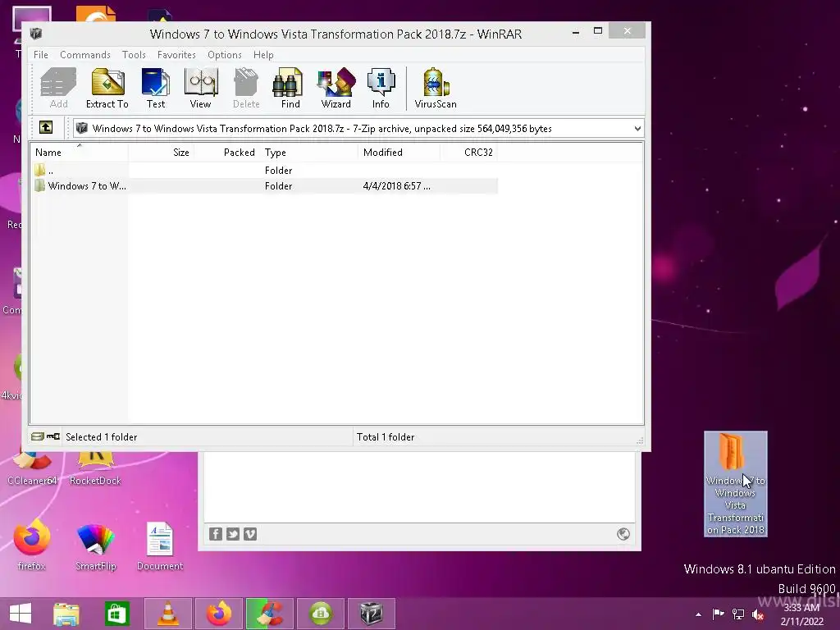Open the Facebook icon in background window
Image resolution: width=840 pixels, height=630 pixels.
click(216, 534)
